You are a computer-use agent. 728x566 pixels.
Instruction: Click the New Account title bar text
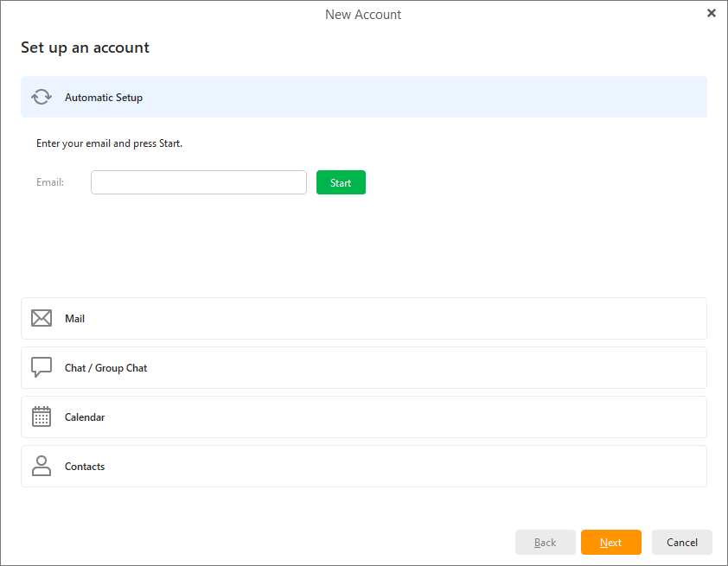(x=363, y=14)
